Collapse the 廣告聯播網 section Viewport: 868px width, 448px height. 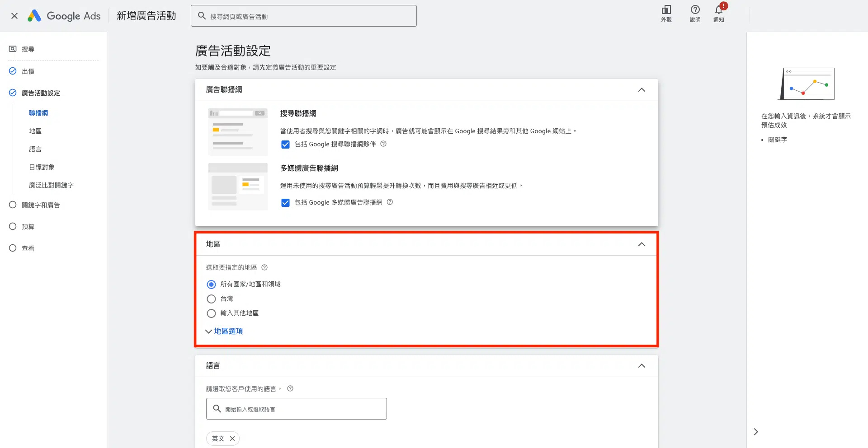click(642, 90)
